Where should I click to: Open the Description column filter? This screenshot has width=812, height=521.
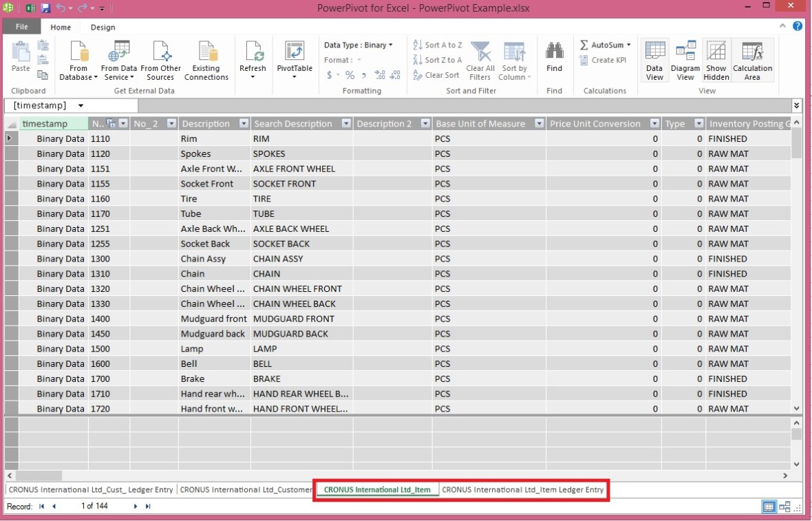pyautogui.click(x=244, y=123)
